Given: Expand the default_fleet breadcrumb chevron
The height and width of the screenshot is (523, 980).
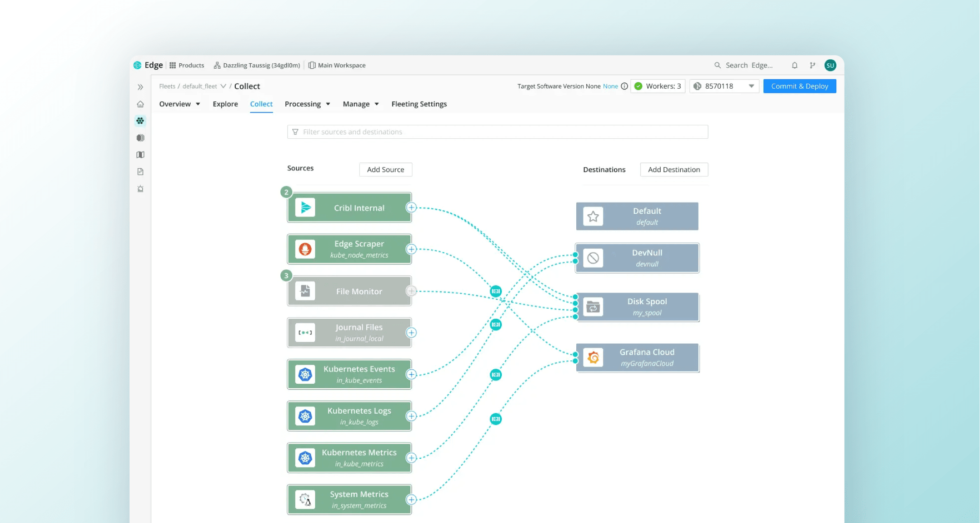Looking at the screenshot, I should pos(224,86).
